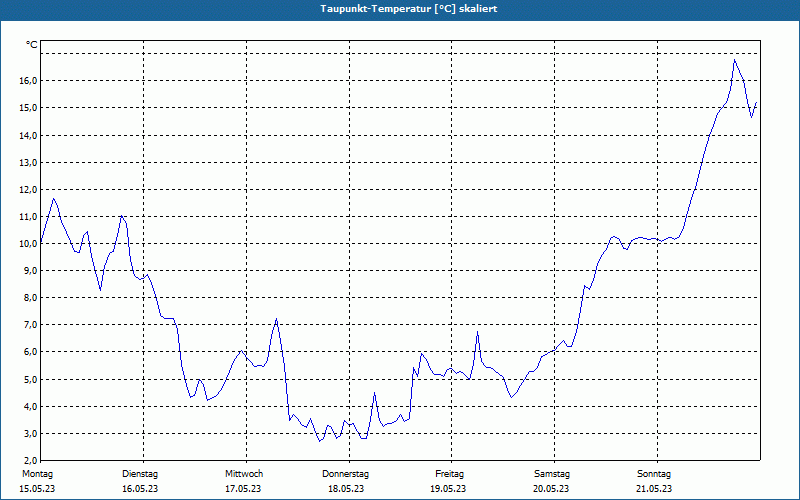Viewport: 800px width, 500px height.
Task: Click the date 21.05.23
Action: [x=654, y=489]
